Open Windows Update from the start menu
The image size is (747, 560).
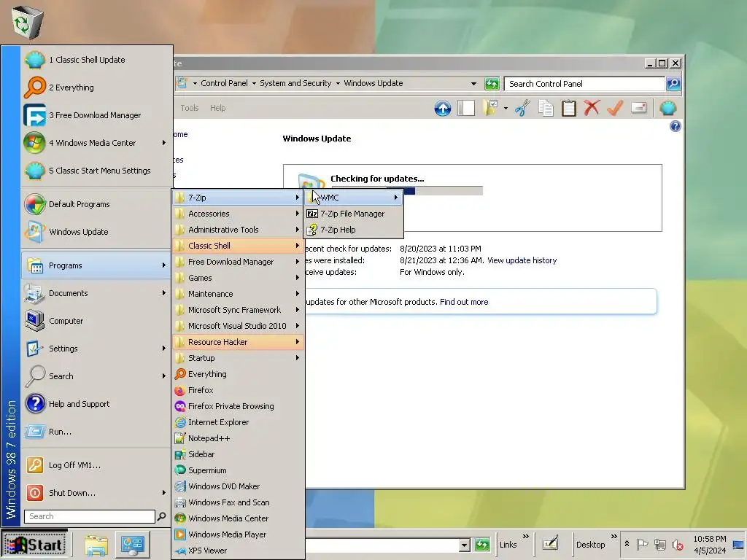pos(97,232)
